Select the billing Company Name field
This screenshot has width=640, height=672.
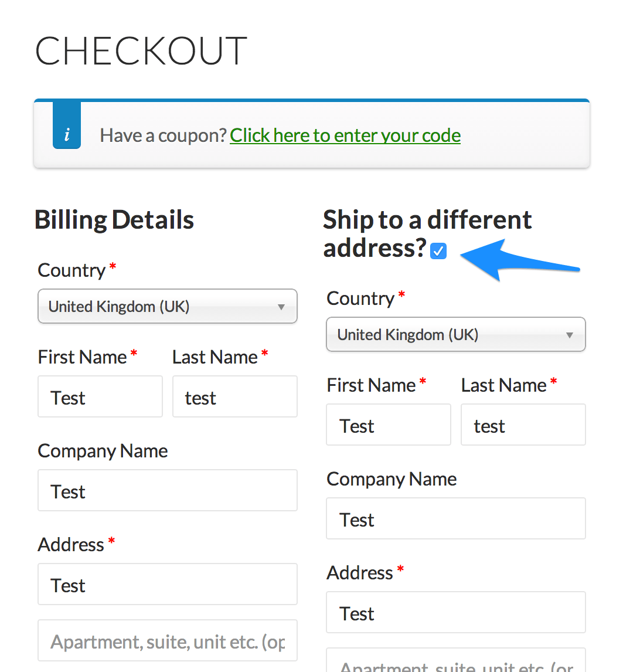point(168,490)
